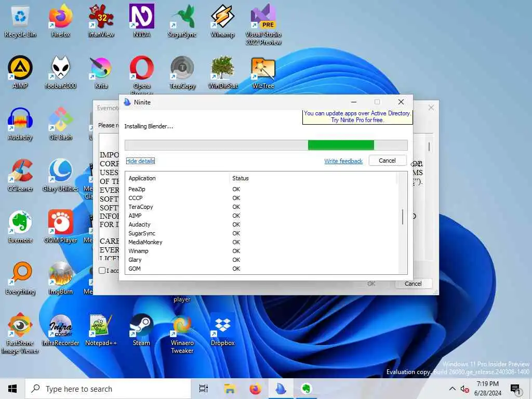Select the IrfanView desktop icon
This screenshot has height=399, width=532.
pyautogui.click(x=101, y=21)
